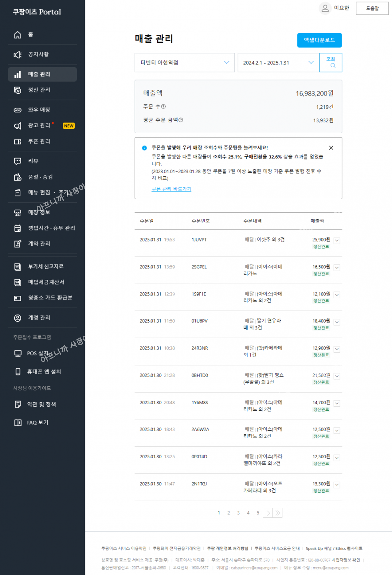Click the user profile avatar icon
The width and height of the screenshot is (392, 575).
[x=325, y=8]
